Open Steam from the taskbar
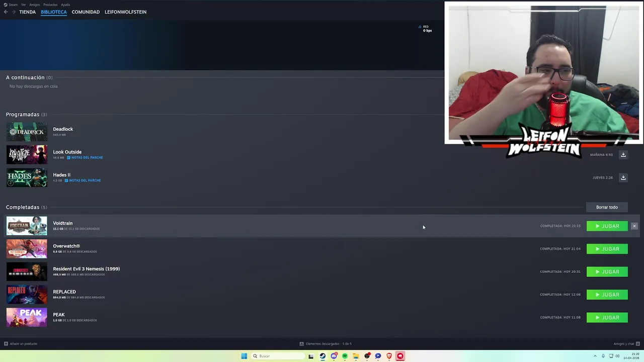This screenshot has width=644, height=362. (x=323, y=356)
